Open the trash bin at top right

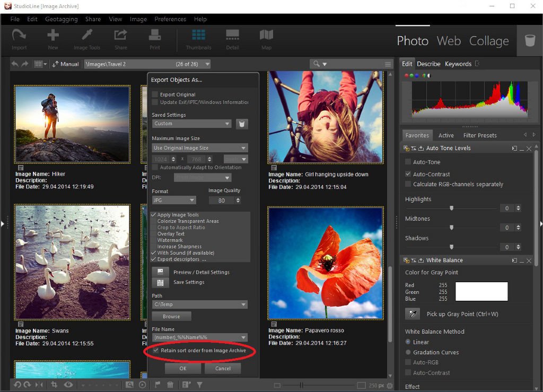point(530,40)
